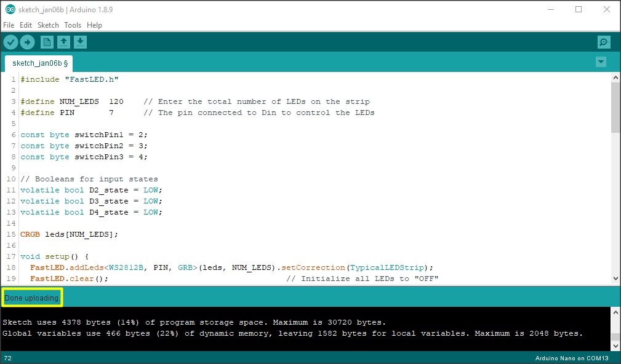Click the "FastLED.addLeds" code line

point(231,268)
